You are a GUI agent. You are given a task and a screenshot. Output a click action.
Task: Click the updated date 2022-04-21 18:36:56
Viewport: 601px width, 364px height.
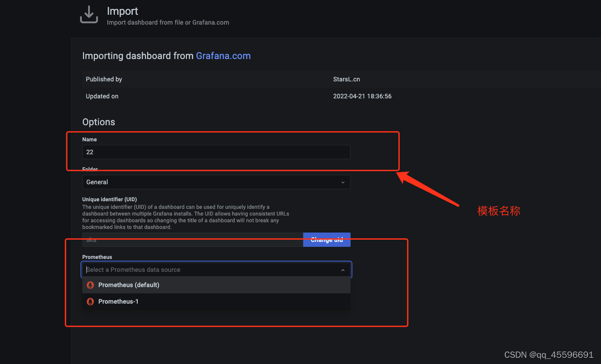point(362,96)
